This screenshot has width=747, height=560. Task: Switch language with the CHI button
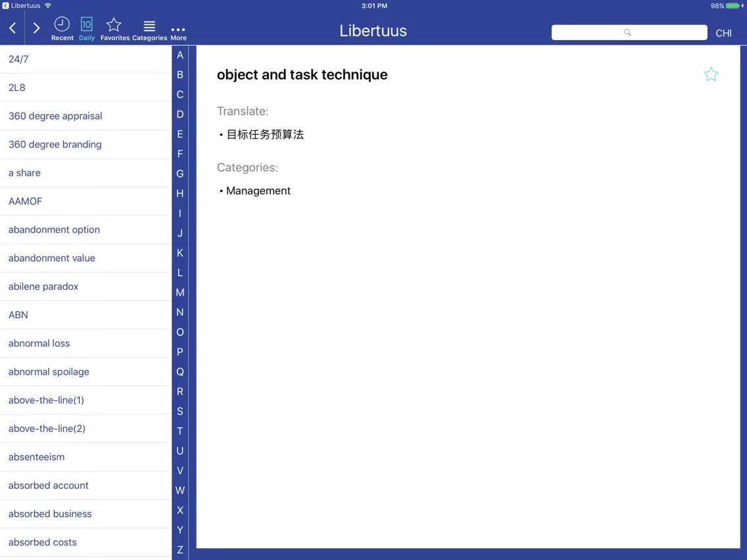click(x=723, y=34)
